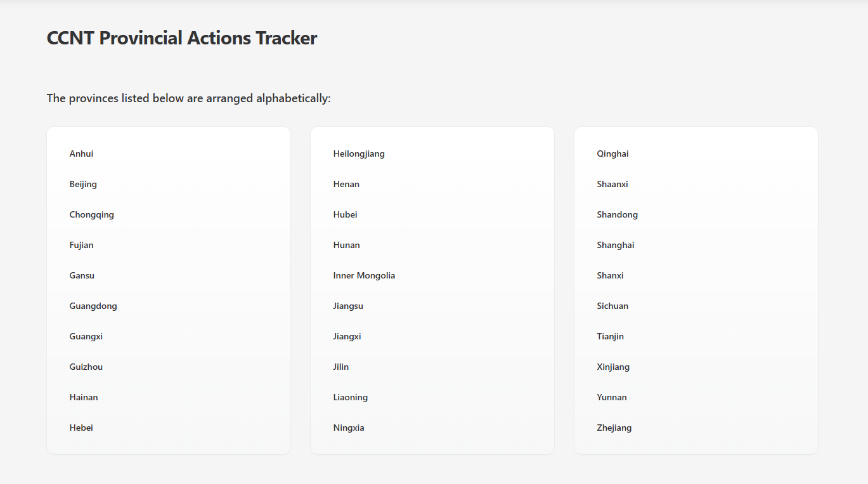The image size is (868, 484).
Task: Click the Zhejiang province name
Action: point(614,428)
